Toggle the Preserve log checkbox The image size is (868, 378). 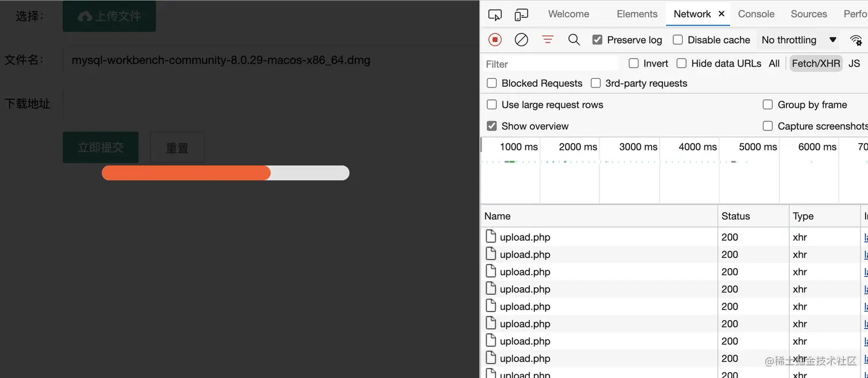click(x=598, y=40)
